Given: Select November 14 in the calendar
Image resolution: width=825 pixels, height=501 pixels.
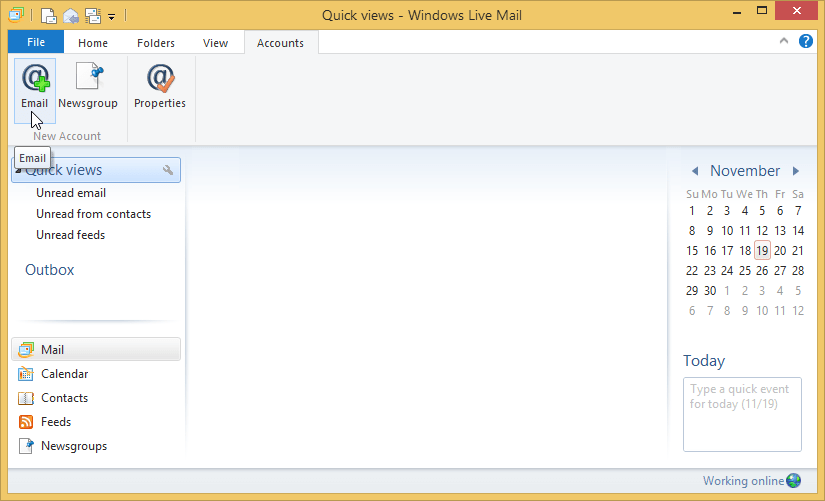Looking at the screenshot, I should [x=798, y=231].
